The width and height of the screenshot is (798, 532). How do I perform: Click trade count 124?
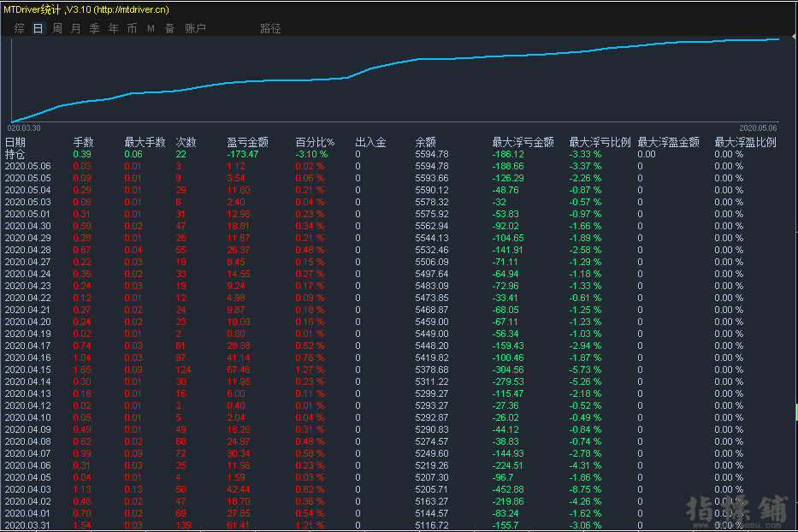click(184, 369)
